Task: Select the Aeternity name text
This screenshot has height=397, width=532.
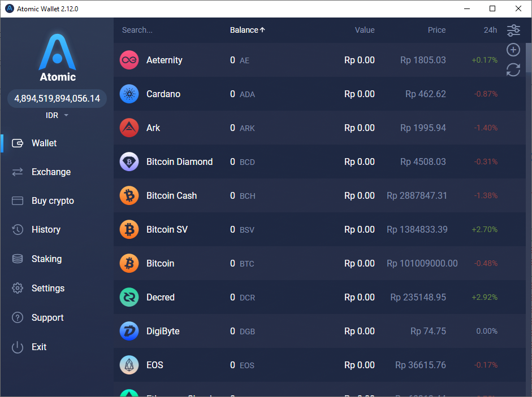Action: [164, 60]
